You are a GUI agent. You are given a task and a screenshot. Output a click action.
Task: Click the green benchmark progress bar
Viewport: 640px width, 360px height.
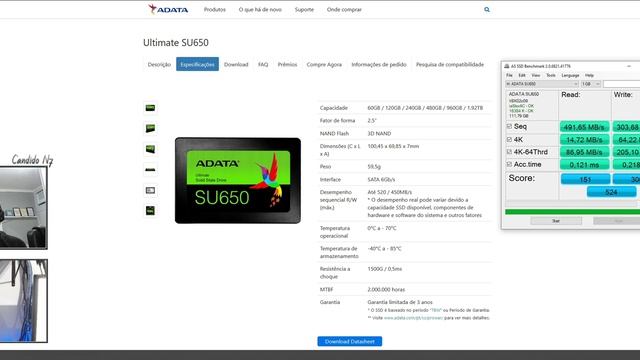(572, 212)
